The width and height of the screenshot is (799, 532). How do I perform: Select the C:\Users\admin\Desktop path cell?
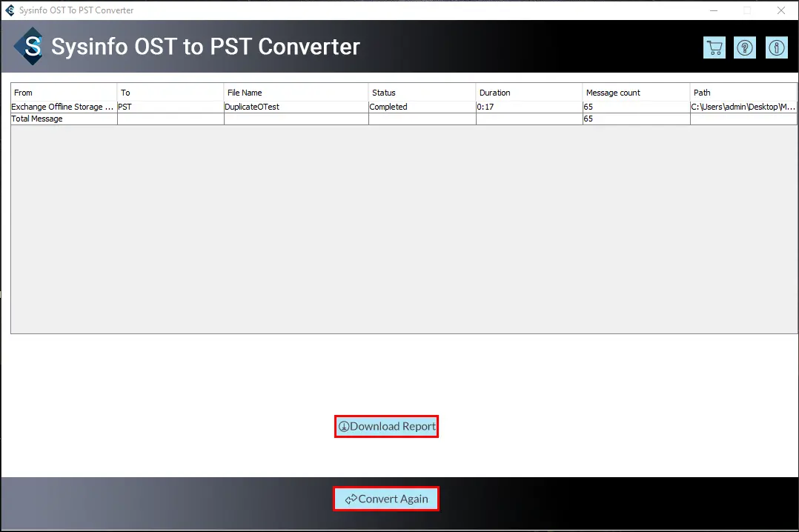pyautogui.click(x=743, y=107)
